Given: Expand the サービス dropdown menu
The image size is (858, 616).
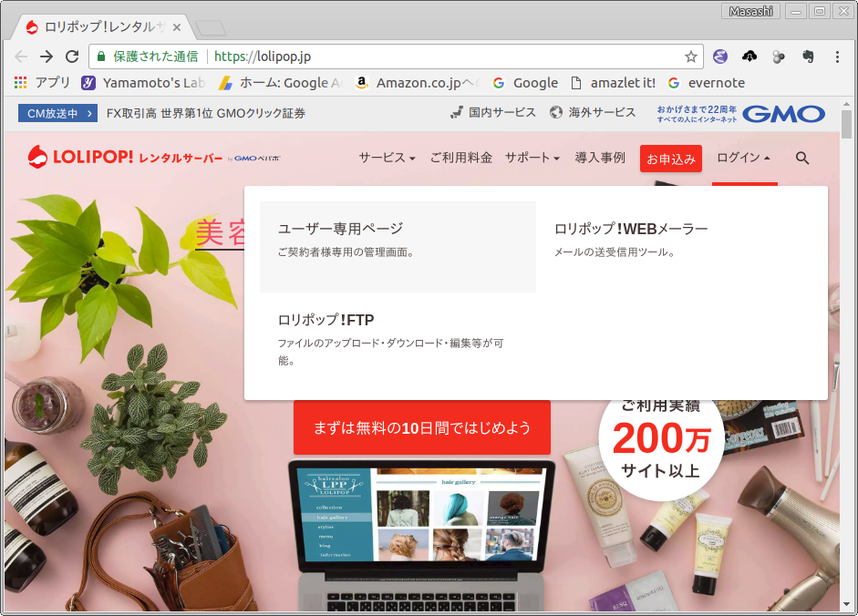Looking at the screenshot, I should (387, 158).
